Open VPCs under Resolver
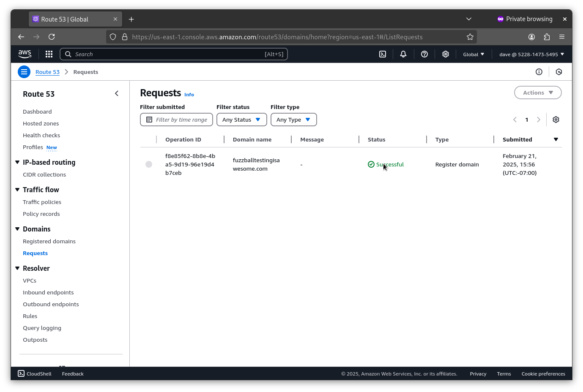 click(30, 280)
